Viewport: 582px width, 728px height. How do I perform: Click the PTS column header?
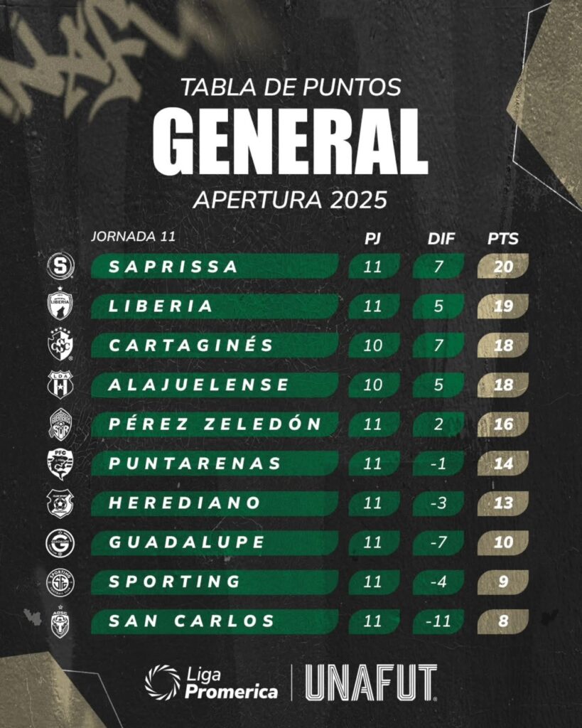502,239
